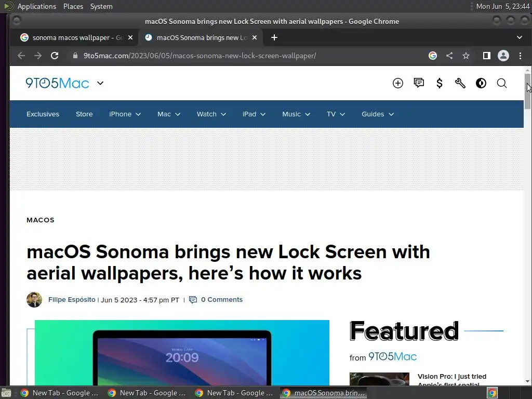Image resolution: width=532 pixels, height=399 pixels.
Task: Open the 9to5Mac comments chat icon
Action: click(419, 83)
